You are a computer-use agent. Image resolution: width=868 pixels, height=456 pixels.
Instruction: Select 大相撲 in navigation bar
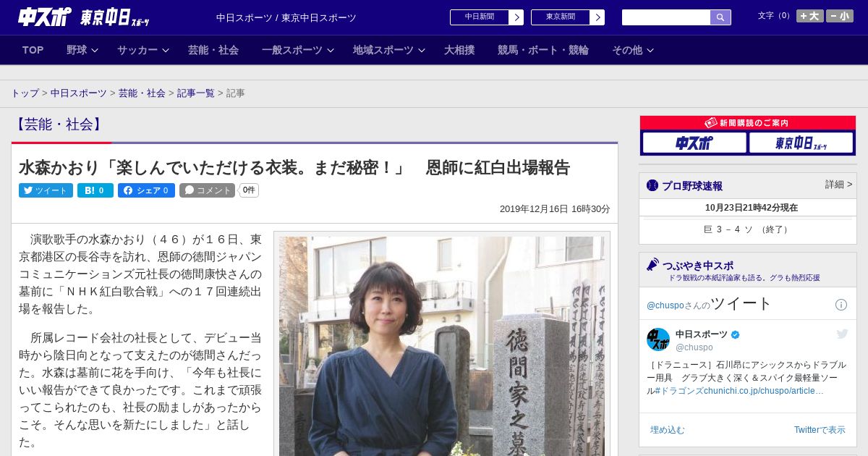[x=459, y=50]
